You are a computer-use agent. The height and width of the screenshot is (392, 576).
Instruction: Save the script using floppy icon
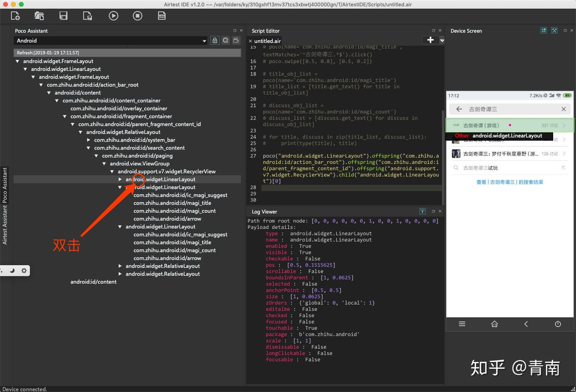pos(63,16)
